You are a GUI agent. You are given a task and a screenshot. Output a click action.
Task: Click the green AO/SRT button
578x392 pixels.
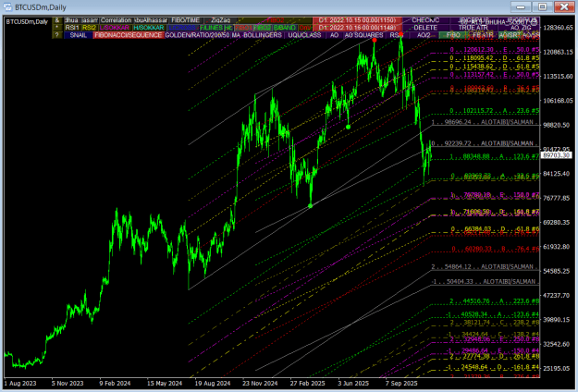pyautogui.click(x=509, y=35)
